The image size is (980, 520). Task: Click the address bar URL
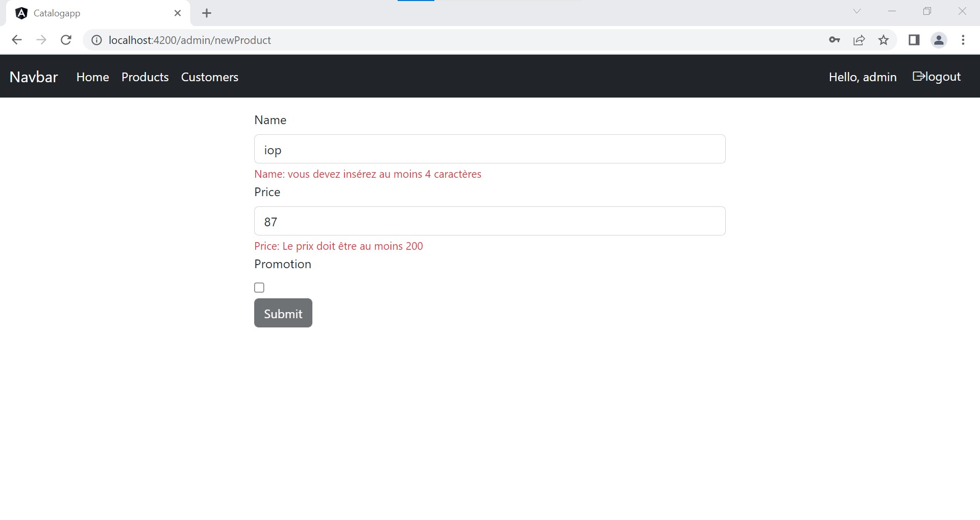coord(190,40)
